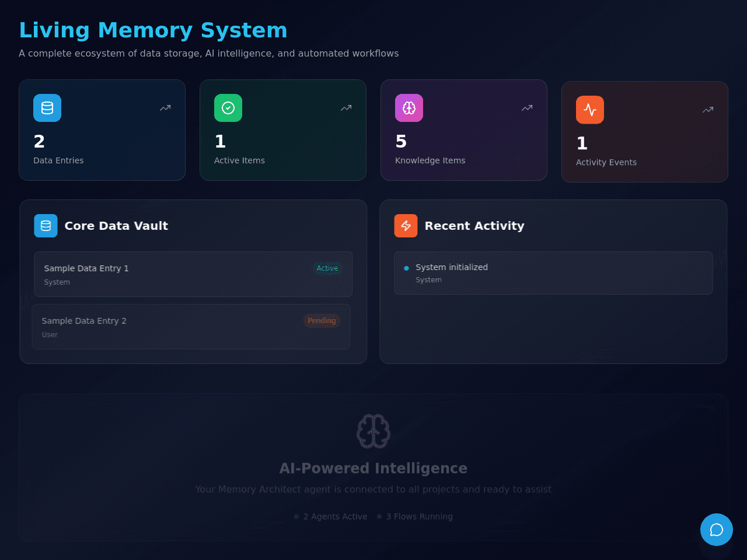
Task: Click the 2 Agents Active indicator
Action: coord(331,517)
